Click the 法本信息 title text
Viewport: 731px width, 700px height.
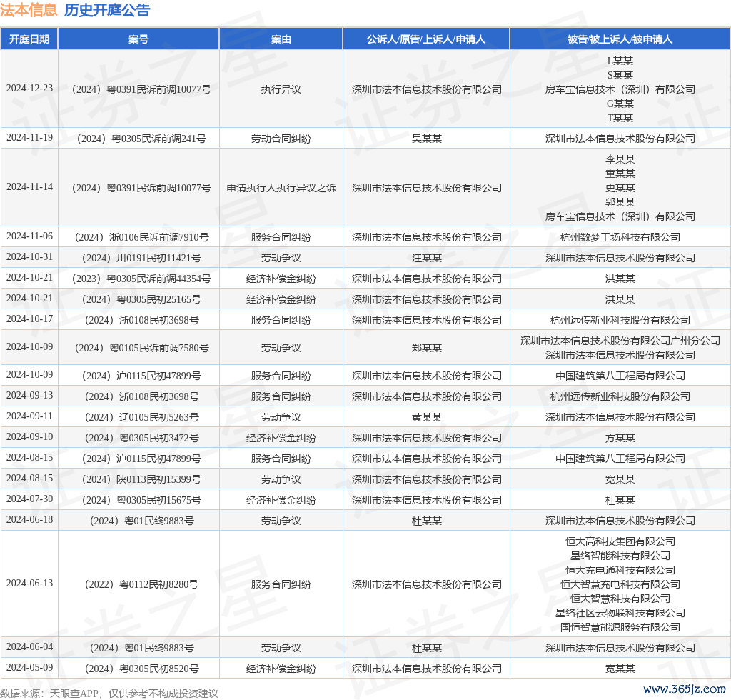point(29,10)
